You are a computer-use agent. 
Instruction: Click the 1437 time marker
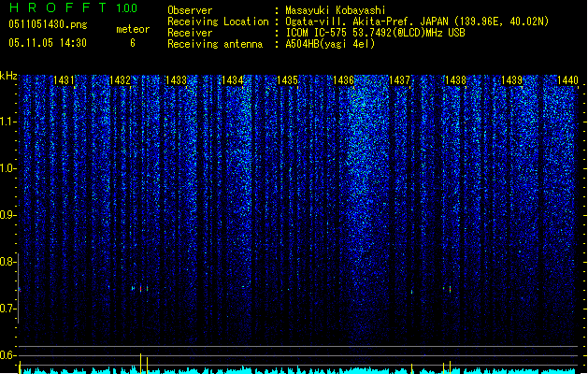pos(400,80)
